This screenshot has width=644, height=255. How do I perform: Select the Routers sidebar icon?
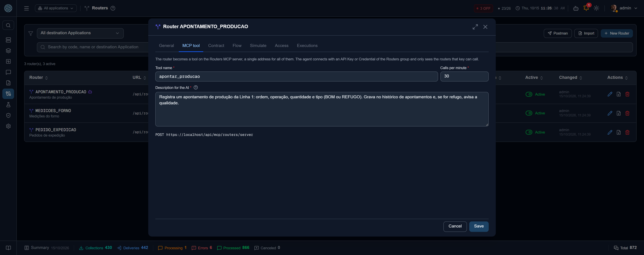click(8, 94)
